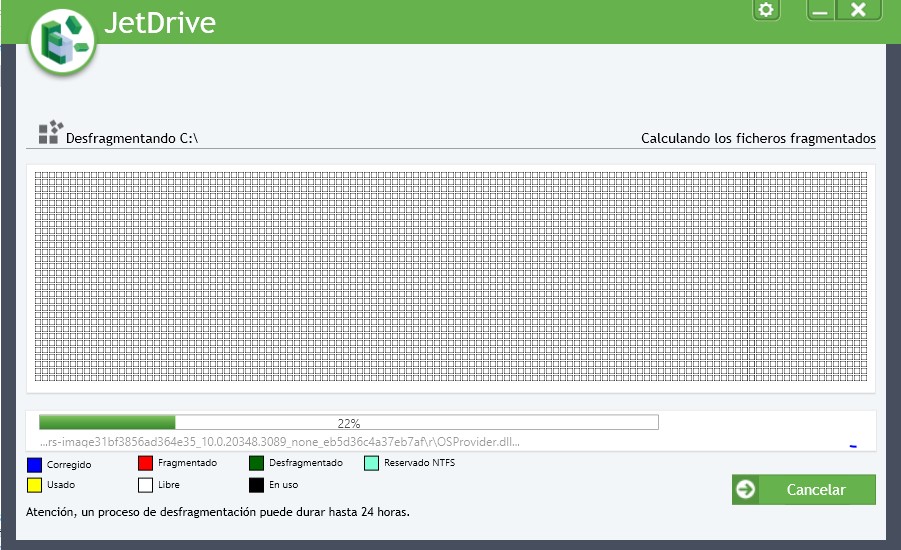The width and height of the screenshot is (901, 550).
Task: Click the Calculando los ficheros fragmentados status
Action: click(758, 139)
